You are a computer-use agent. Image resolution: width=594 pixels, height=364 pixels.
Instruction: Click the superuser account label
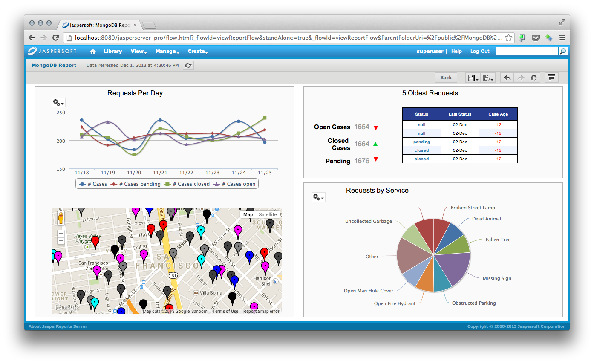430,51
